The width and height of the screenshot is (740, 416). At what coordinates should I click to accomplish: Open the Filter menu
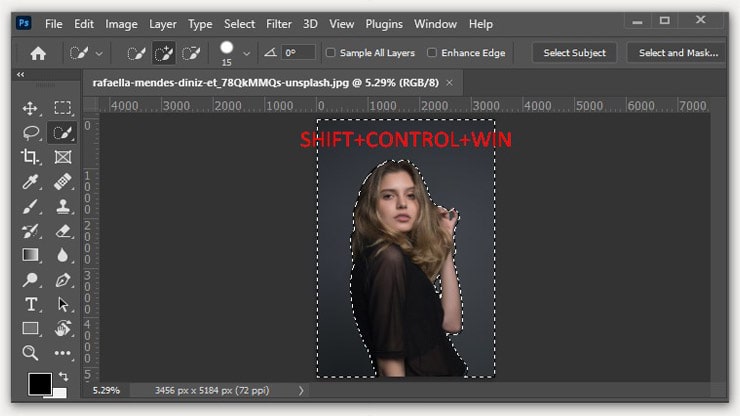281,24
